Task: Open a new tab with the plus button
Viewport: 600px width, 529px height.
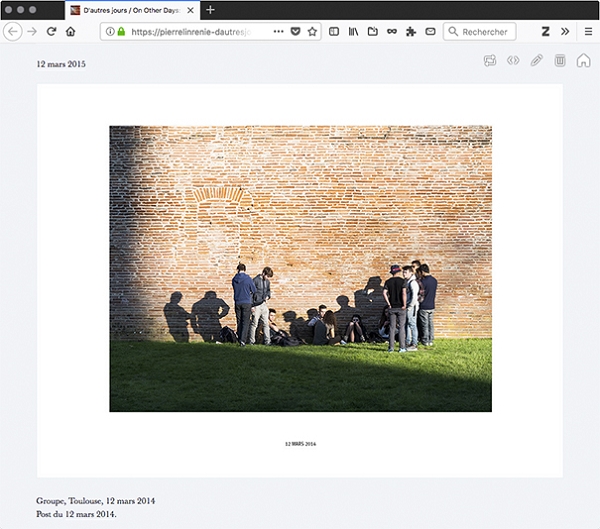Action: tap(210, 10)
